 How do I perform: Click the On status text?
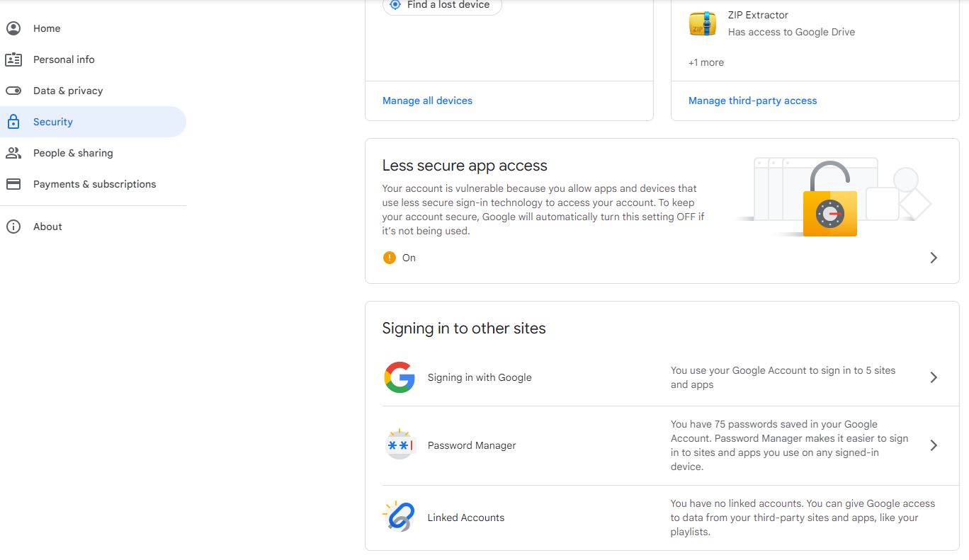(409, 258)
